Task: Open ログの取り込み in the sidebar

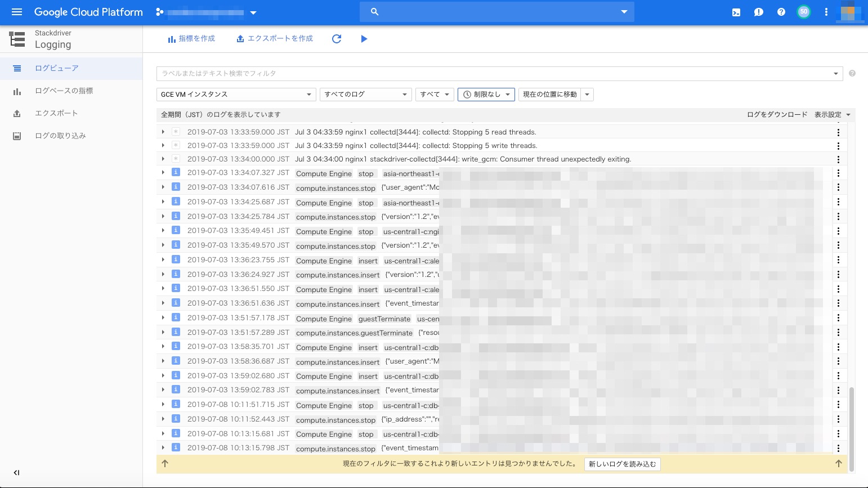Action: tap(60, 135)
